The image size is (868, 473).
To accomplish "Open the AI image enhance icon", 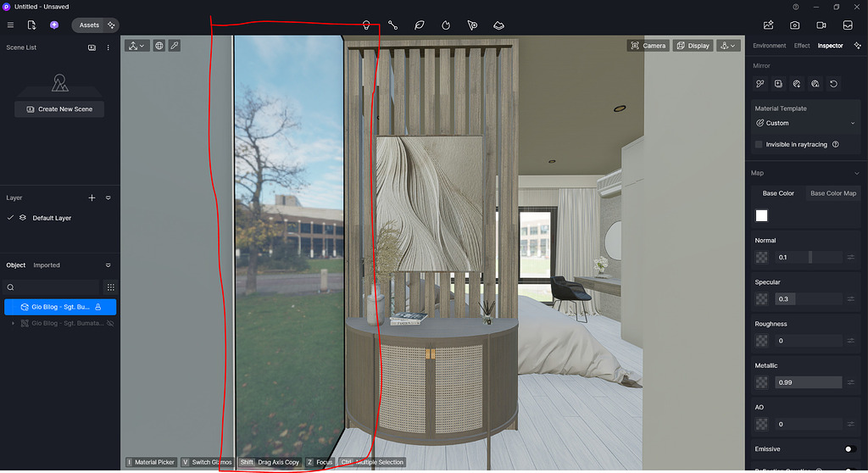I will click(768, 25).
